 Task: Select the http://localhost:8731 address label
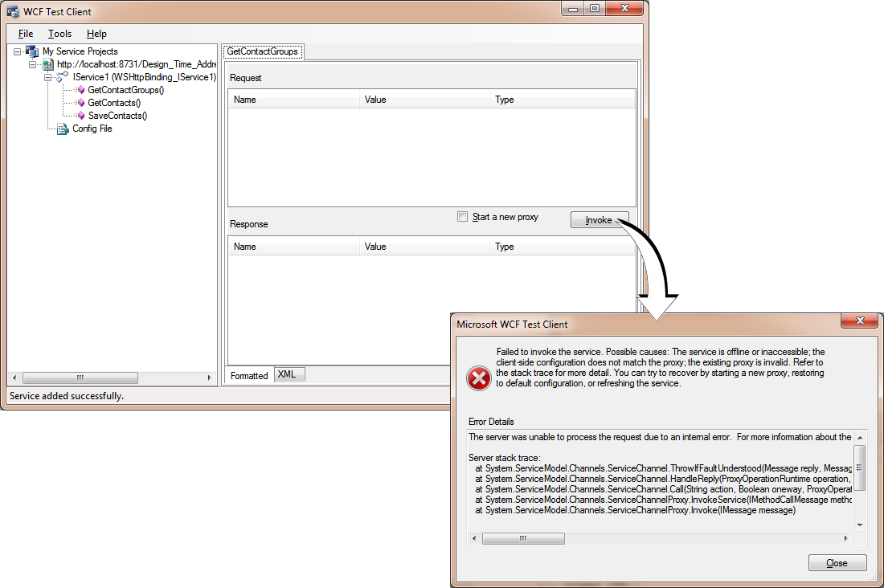[137, 64]
